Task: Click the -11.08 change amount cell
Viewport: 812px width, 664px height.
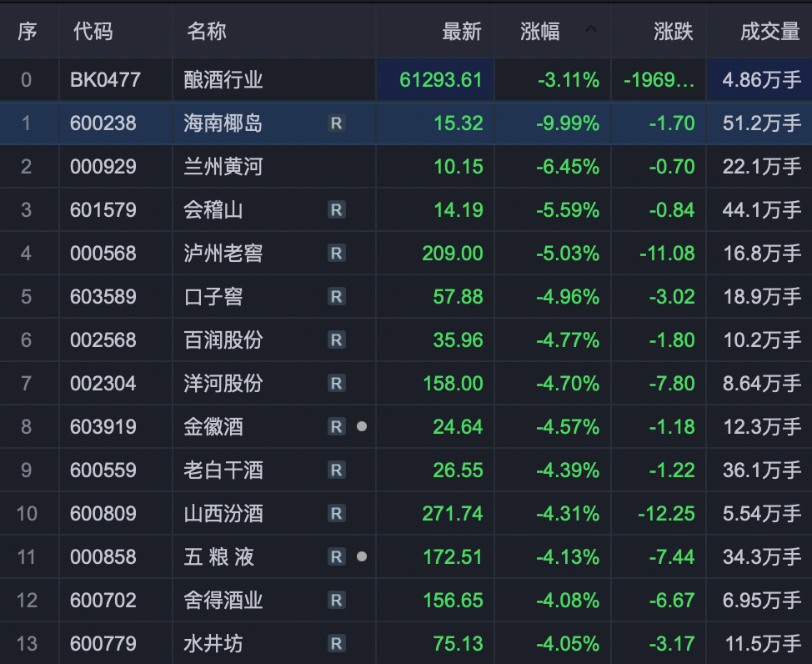Action: coord(667,254)
